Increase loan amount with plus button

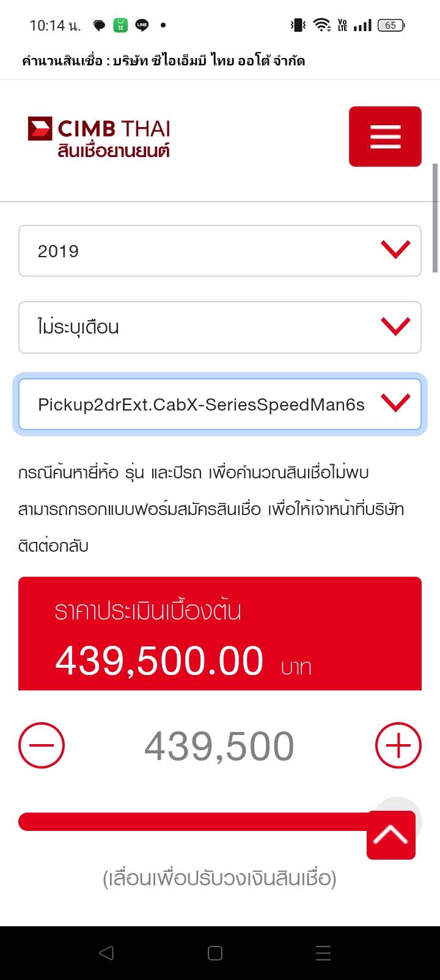pyautogui.click(x=398, y=745)
